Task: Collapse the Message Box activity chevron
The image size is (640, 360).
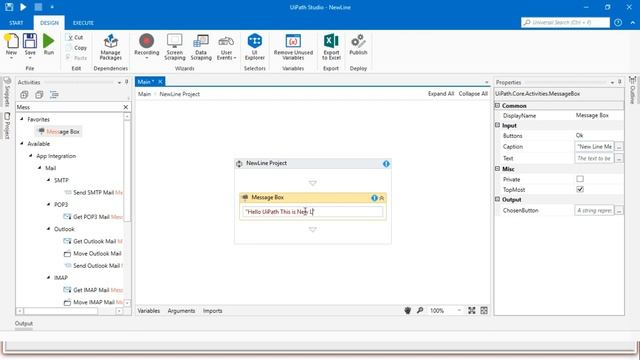Action: 382,198
